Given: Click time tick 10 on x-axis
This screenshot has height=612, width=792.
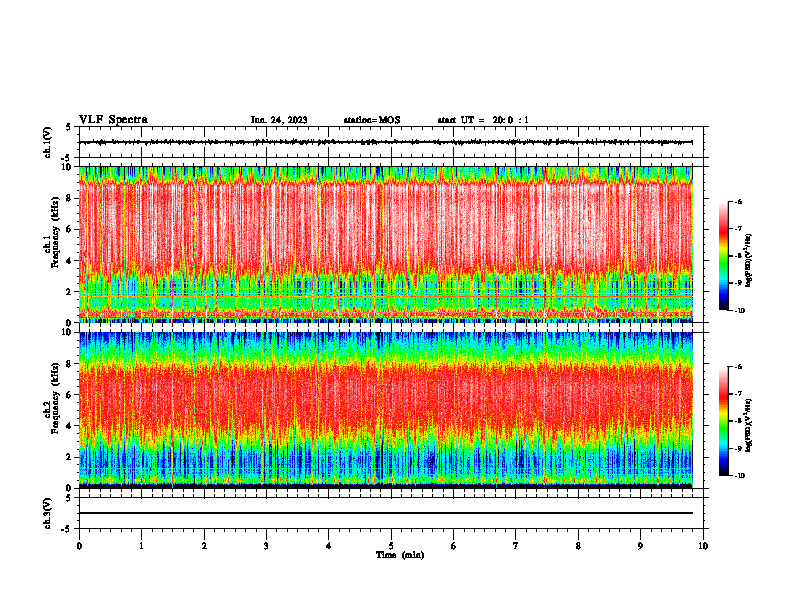Looking at the screenshot, I should 703,546.
